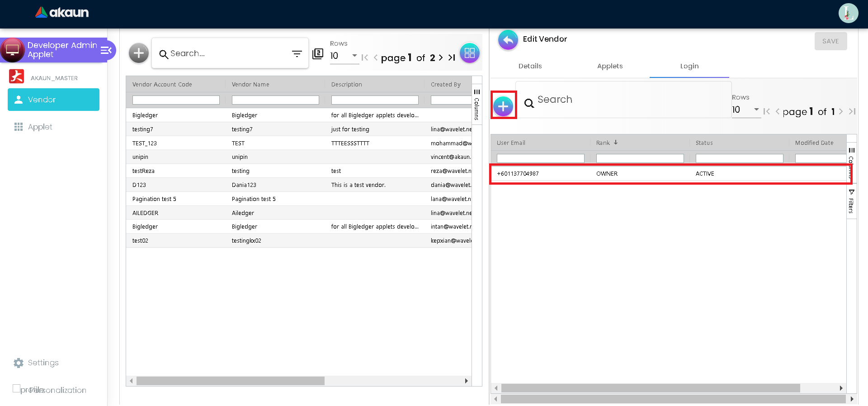The height and width of the screenshot is (406, 868).
Task: Open the vendor search filter options icon
Action: [x=297, y=54]
